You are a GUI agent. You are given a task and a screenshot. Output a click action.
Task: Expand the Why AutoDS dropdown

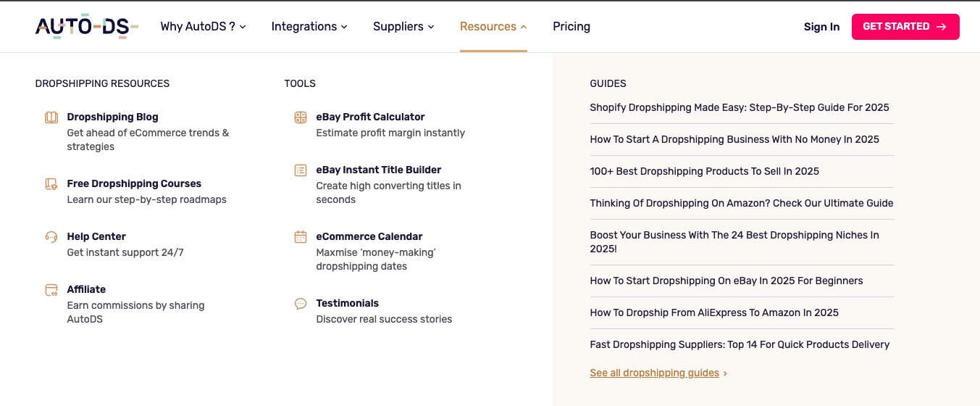tap(203, 27)
